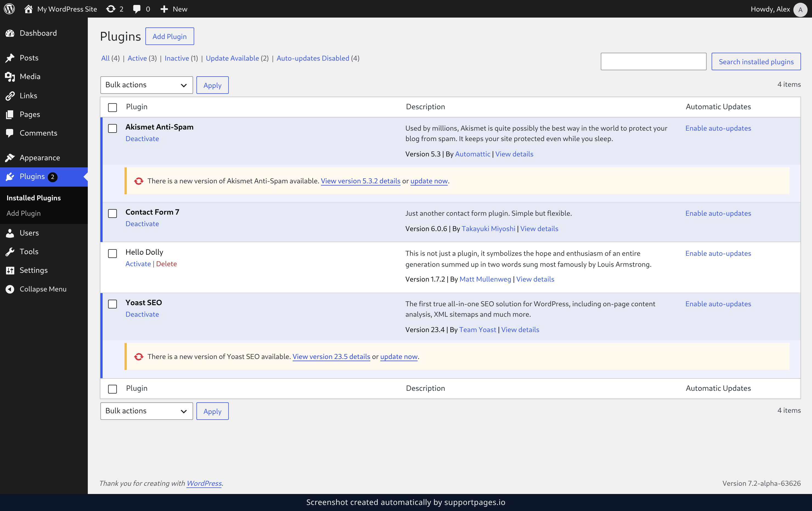Check the select-all box in table header
The width and height of the screenshot is (812, 511).
pos(112,107)
